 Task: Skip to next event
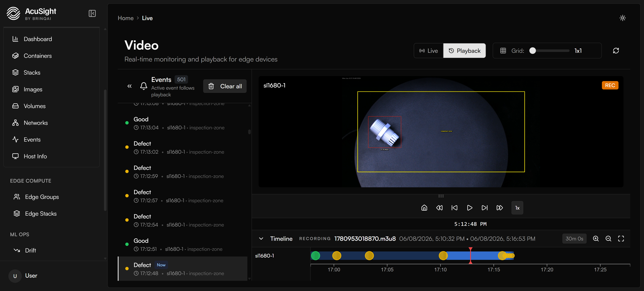click(x=485, y=208)
